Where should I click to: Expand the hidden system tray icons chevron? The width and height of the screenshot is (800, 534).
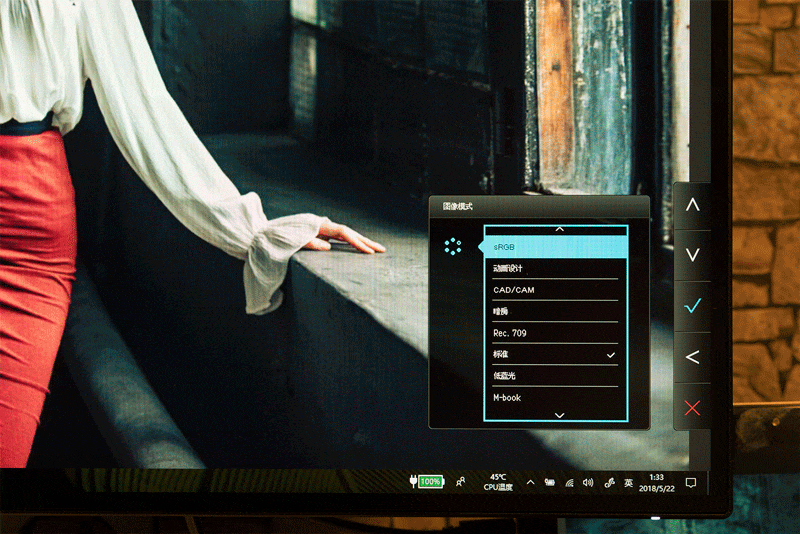pyautogui.click(x=531, y=482)
